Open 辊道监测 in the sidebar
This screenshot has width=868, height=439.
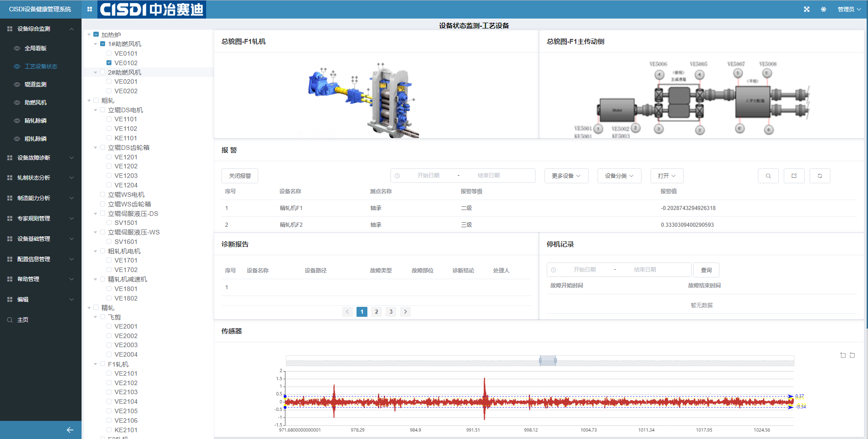tap(35, 84)
